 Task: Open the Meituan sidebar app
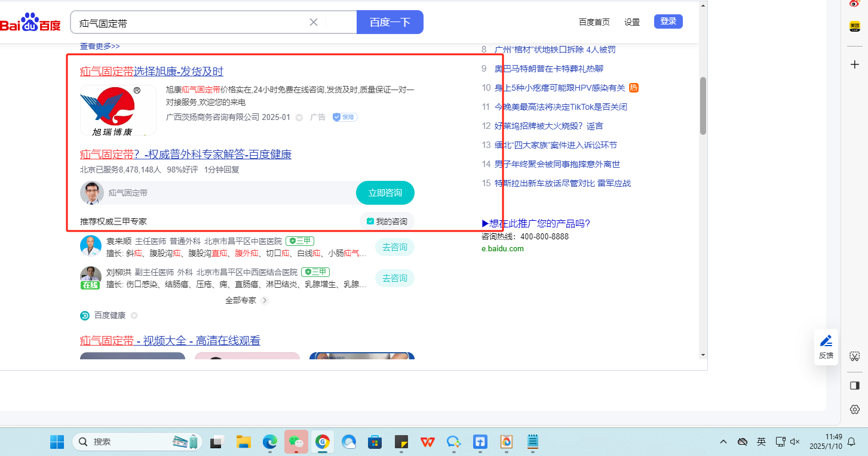[x=854, y=27]
